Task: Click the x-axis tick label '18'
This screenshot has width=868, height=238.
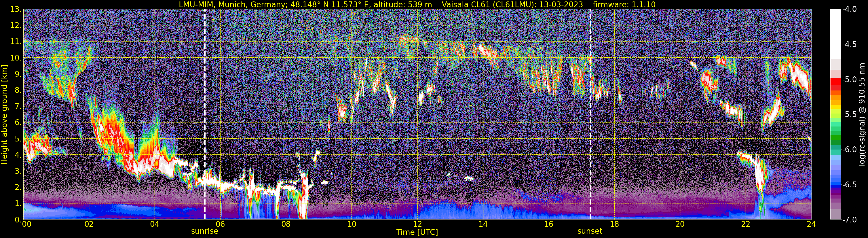Action: coord(614,224)
